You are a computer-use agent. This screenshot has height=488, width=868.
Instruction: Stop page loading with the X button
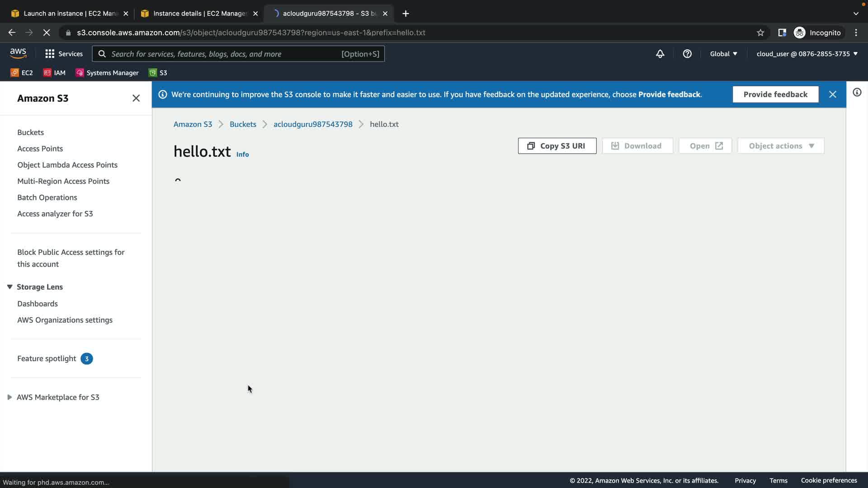click(x=47, y=33)
